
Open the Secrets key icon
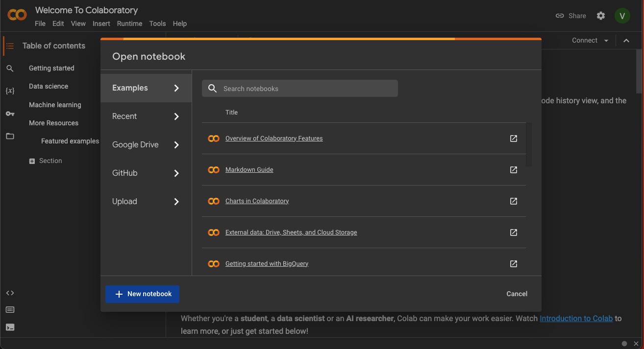coord(10,114)
